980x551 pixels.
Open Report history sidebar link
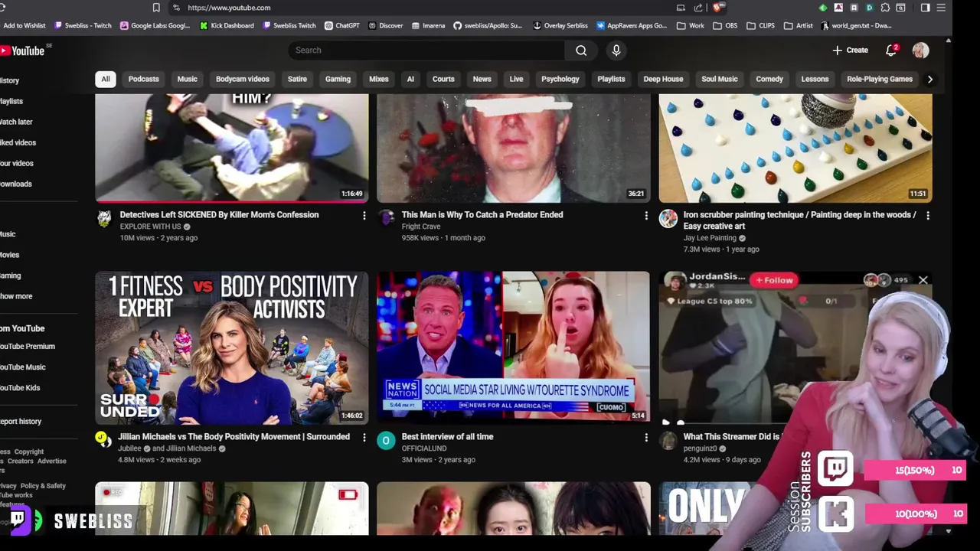[x=21, y=422]
